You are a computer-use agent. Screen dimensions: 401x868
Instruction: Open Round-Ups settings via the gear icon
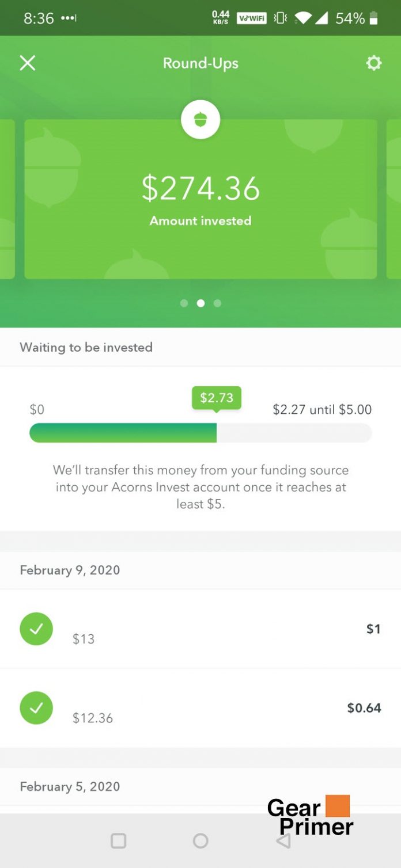(x=373, y=63)
